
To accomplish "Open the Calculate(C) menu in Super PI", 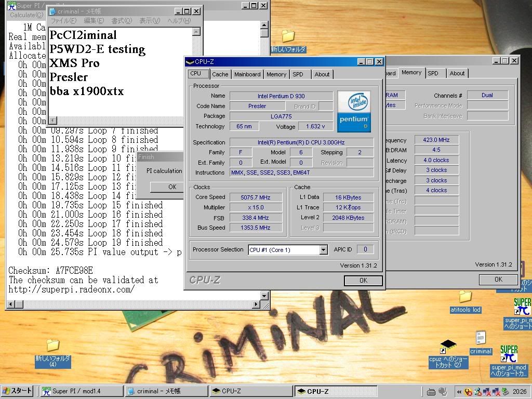I will [x=26, y=15].
